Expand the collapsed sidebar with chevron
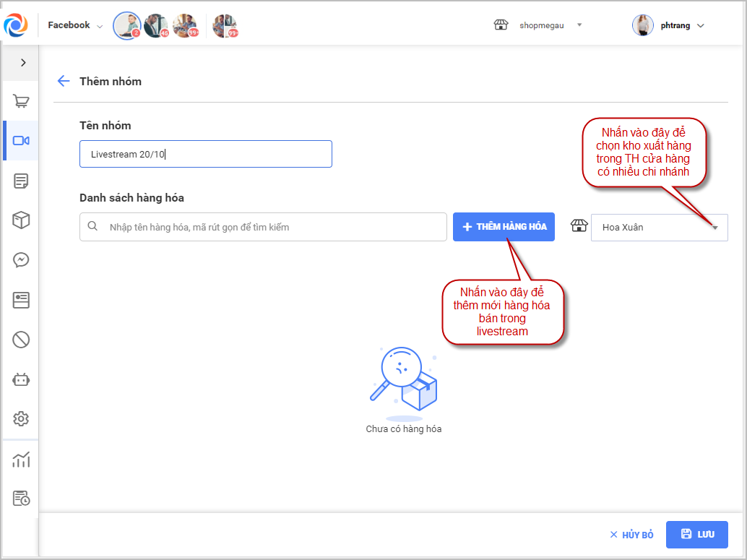This screenshot has width=747, height=560. pos(23,63)
